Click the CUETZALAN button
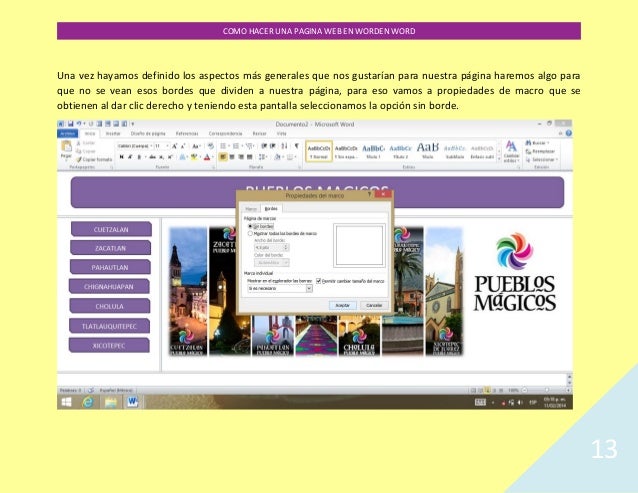 click(111, 229)
